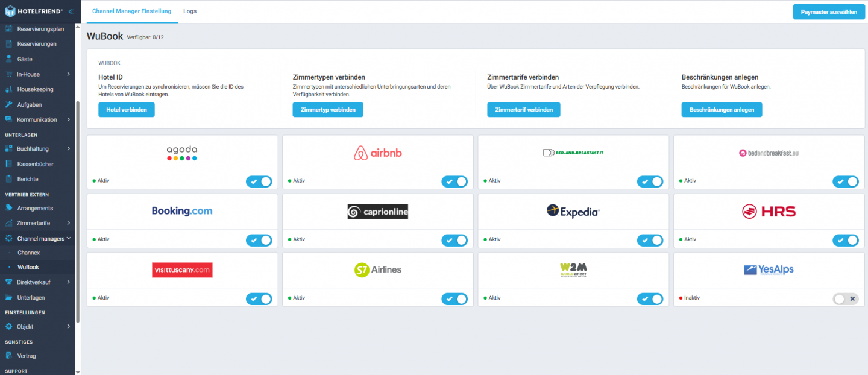
Task: Switch off S7 Airlines toggle
Action: coord(454,298)
